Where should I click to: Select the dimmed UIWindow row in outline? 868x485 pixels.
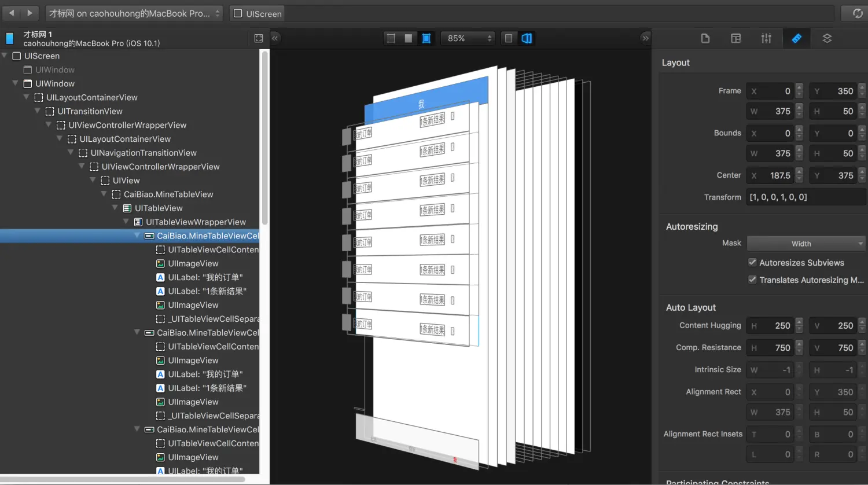tap(130, 69)
